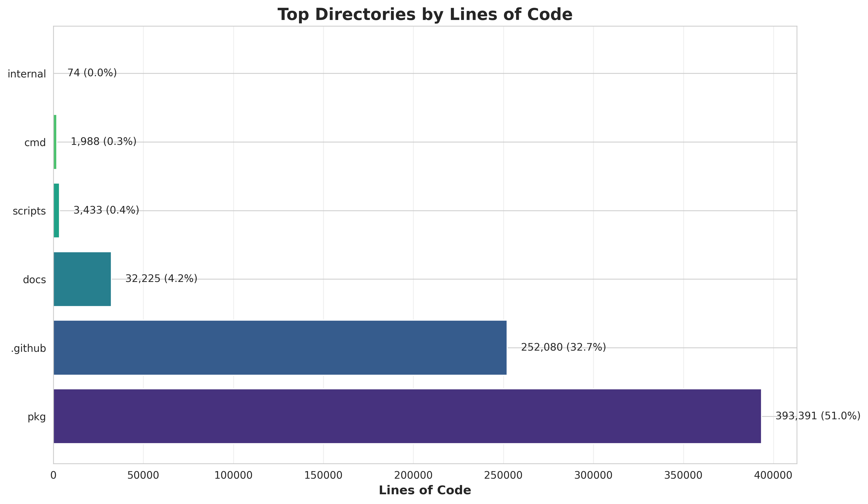This screenshot has width=868, height=504.
Task: Click the .github directory label
Action: 28,349
